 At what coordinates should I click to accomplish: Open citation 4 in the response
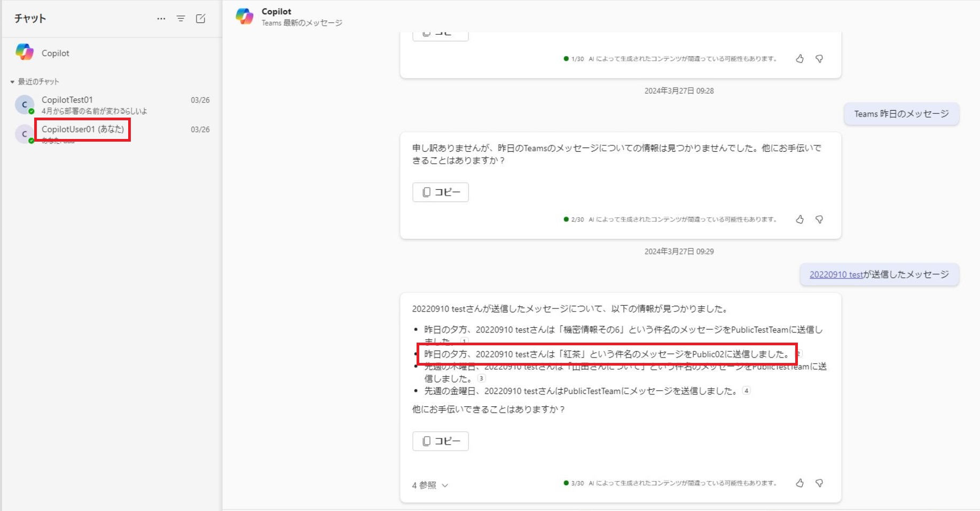tap(746, 391)
